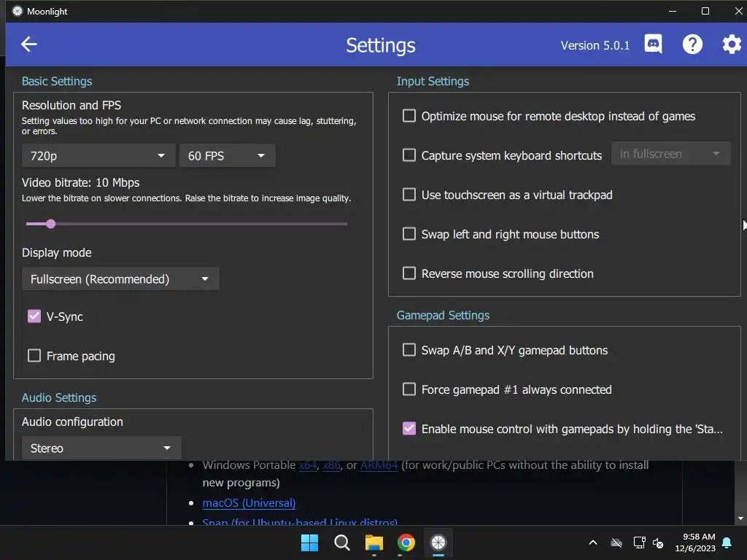This screenshot has width=747, height=560.
Task: Click the Moonlight icon in the taskbar
Action: (438, 542)
